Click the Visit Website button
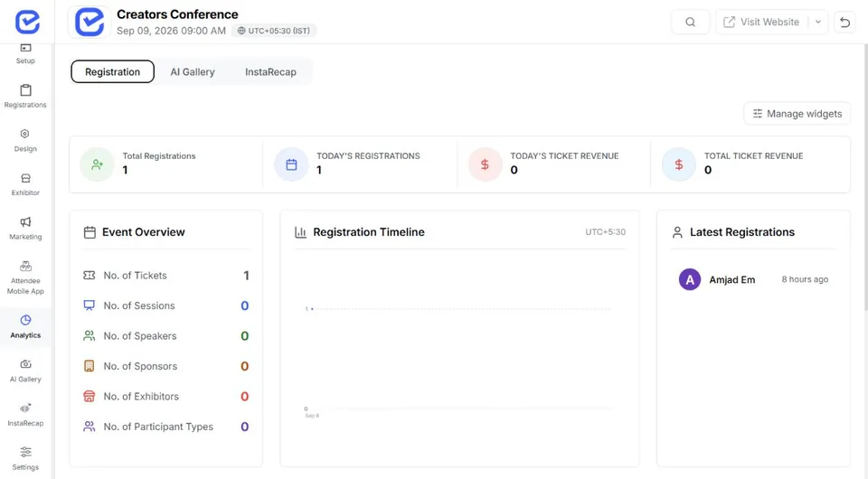 click(761, 22)
